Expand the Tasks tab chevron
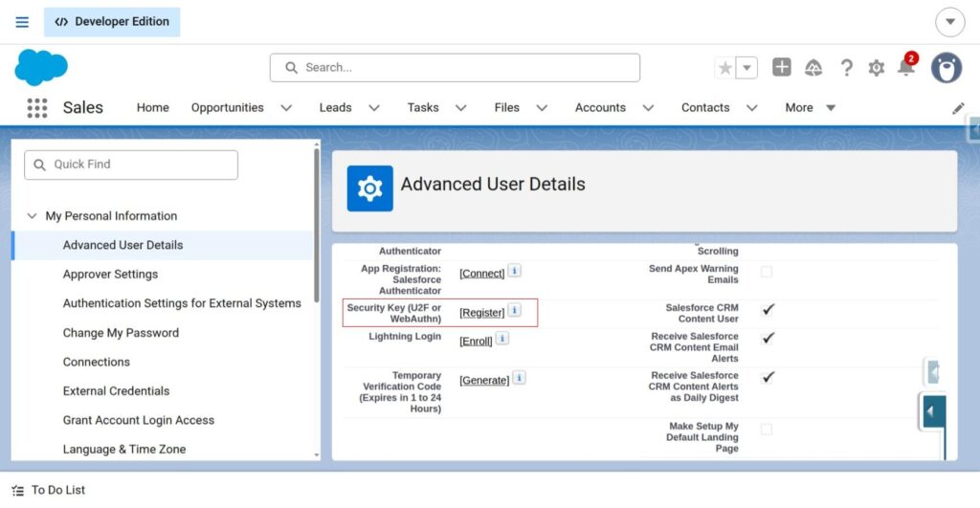The image size is (980, 508). pos(461,107)
